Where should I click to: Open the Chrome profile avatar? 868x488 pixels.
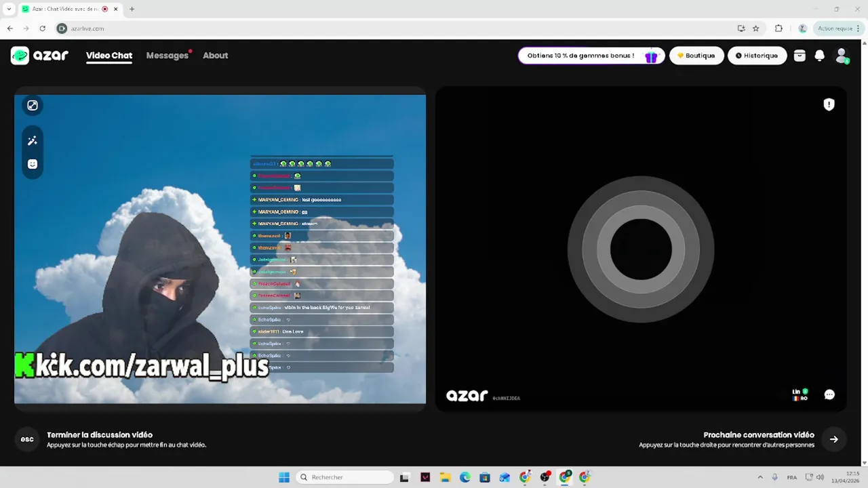[802, 28]
